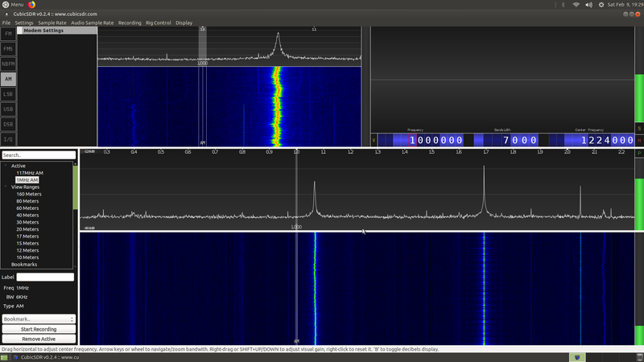Click the strong signal near 1.07 in waterfall
This screenshot has height=362, width=644.
coord(316,289)
